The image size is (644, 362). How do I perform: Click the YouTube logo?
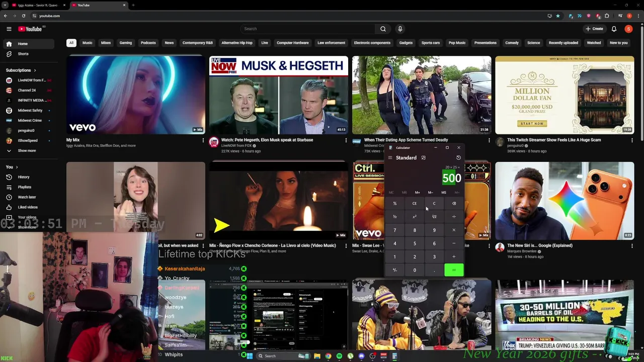click(x=30, y=29)
